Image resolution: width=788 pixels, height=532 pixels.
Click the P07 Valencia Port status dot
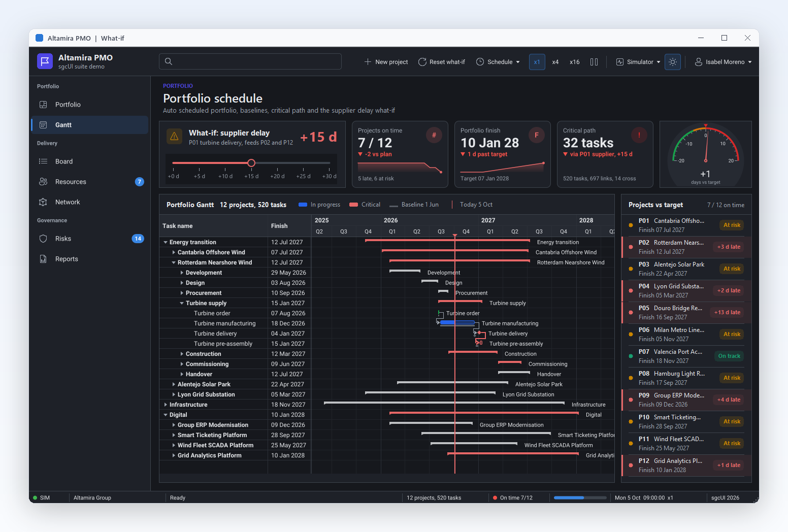click(x=631, y=356)
